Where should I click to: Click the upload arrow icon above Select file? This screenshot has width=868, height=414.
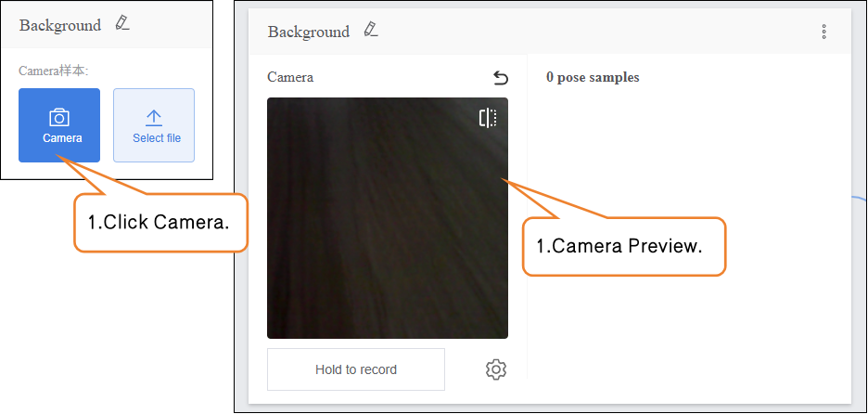154,117
